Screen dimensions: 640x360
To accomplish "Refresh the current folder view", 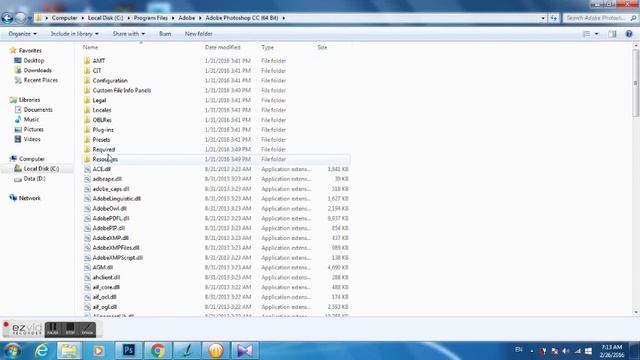I will 553,18.
